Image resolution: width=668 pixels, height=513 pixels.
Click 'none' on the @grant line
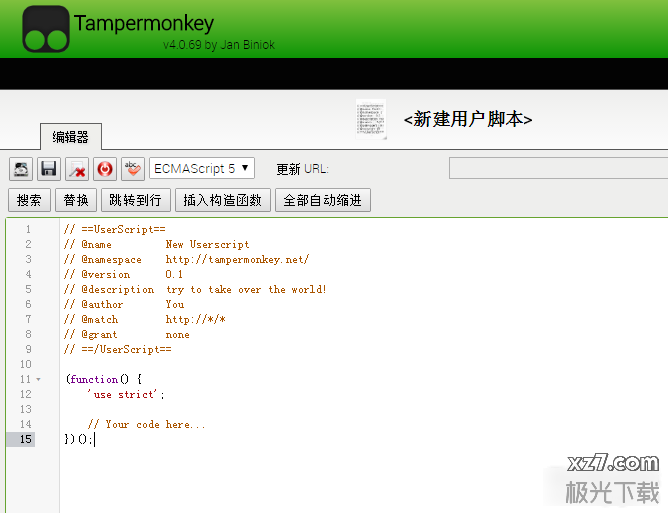(x=177, y=334)
